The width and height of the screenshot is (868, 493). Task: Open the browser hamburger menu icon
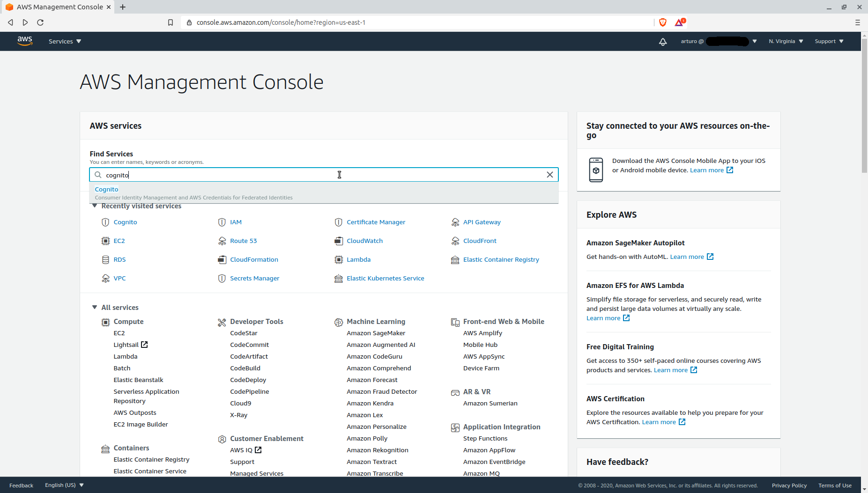(x=858, y=22)
